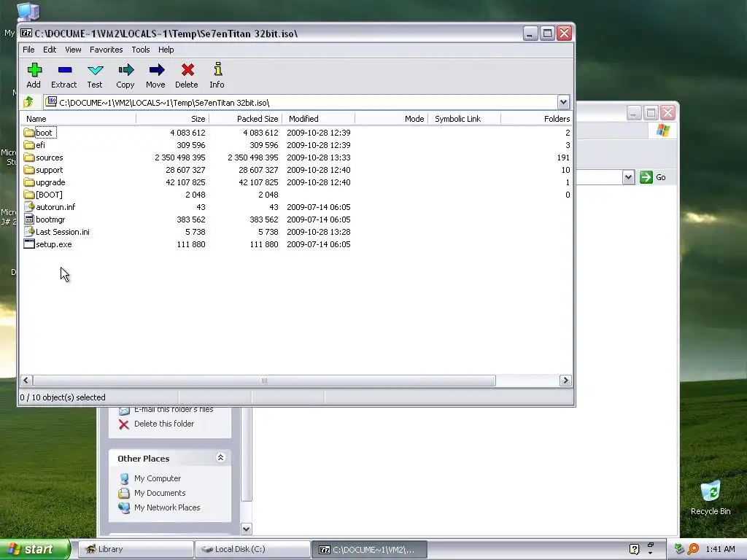Sort by the Name column header
The width and height of the screenshot is (747, 560).
click(78, 119)
